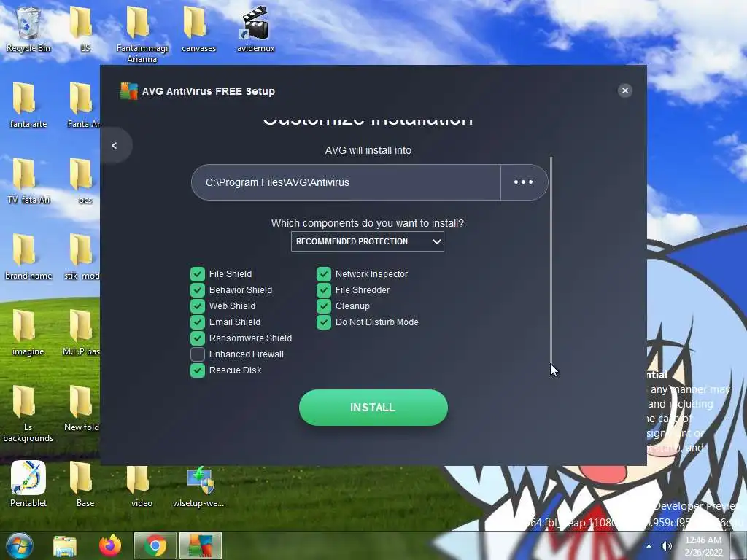
Task: Open the volume speaker tray icon
Action: click(667, 545)
